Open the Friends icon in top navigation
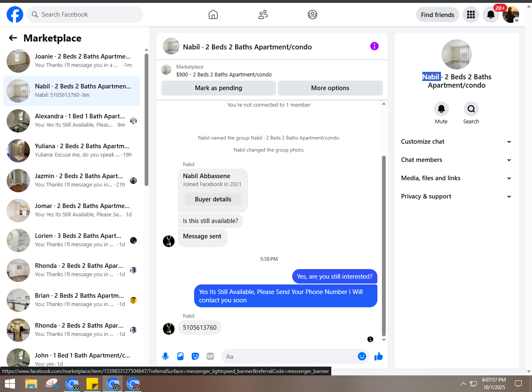532x392 pixels. click(263, 15)
